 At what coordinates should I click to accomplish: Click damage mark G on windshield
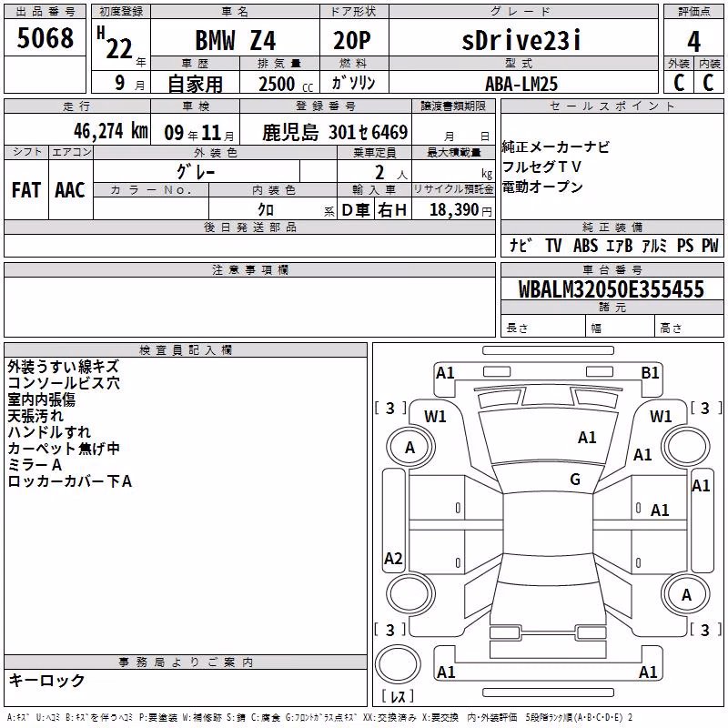(575, 480)
